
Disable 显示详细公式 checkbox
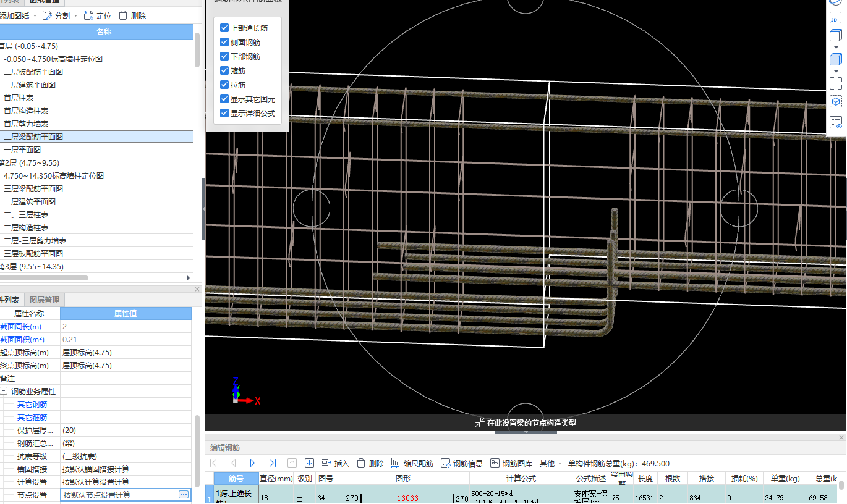[224, 113]
